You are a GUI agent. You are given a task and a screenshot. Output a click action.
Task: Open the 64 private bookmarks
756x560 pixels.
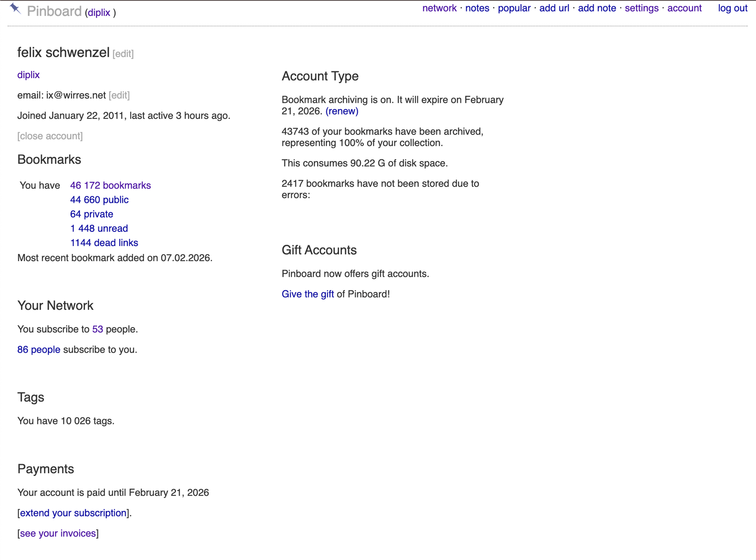[x=92, y=214]
